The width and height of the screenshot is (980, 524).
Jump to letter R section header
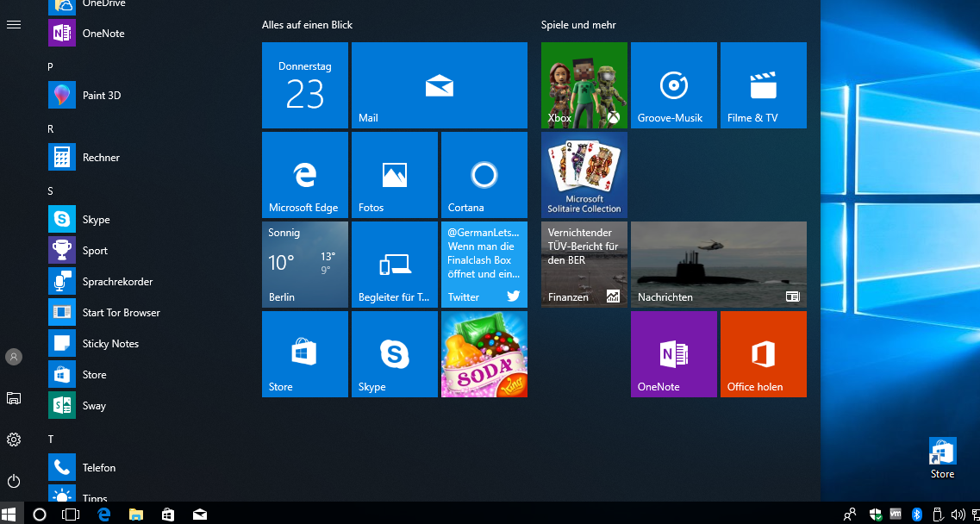[x=51, y=128]
